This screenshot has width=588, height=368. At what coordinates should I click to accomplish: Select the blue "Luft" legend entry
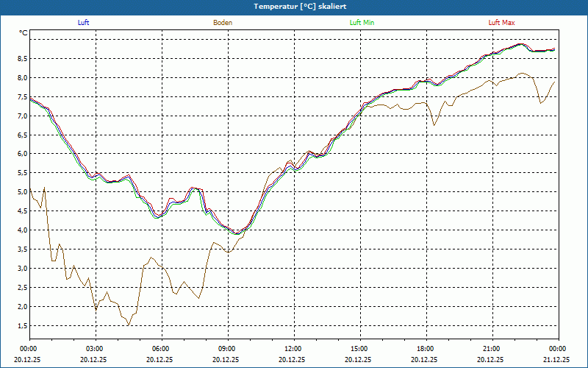coord(83,23)
